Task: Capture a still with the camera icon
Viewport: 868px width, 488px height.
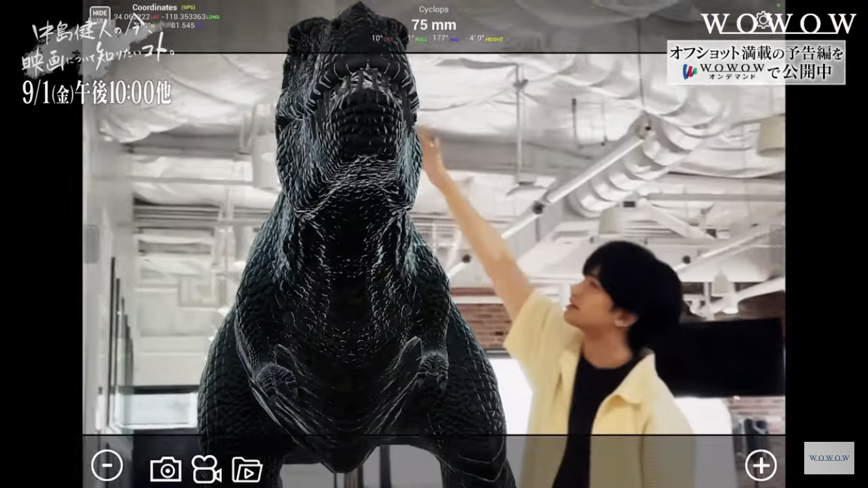Action: click(166, 469)
